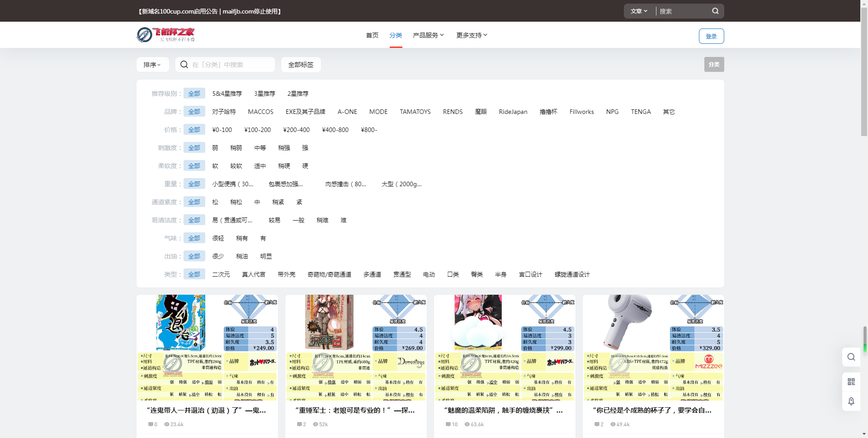This screenshot has height=438, width=868.
Task: Click the view-count eye icon on the 魅魔 card
Action: pyautogui.click(x=467, y=424)
